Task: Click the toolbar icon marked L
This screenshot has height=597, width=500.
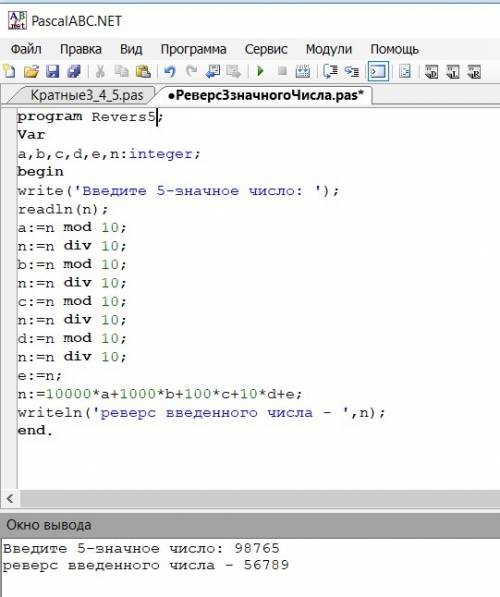Action: [x=453, y=72]
